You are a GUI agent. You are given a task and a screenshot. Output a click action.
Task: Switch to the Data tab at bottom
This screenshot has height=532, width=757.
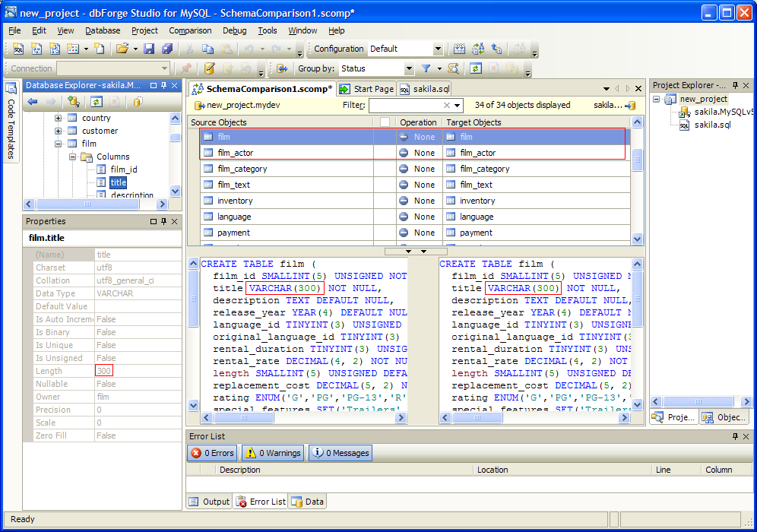[x=308, y=502]
